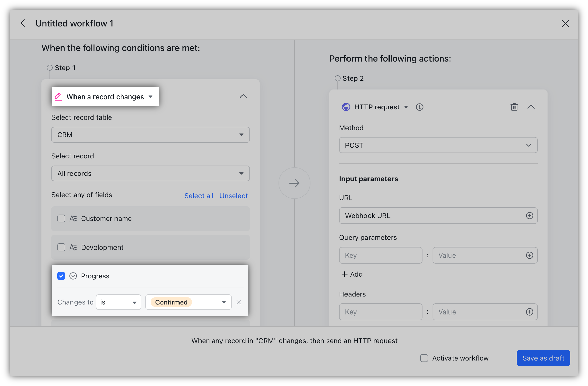588x386 pixels.
Task: Click the text field icon beside Customer name
Action: point(73,218)
